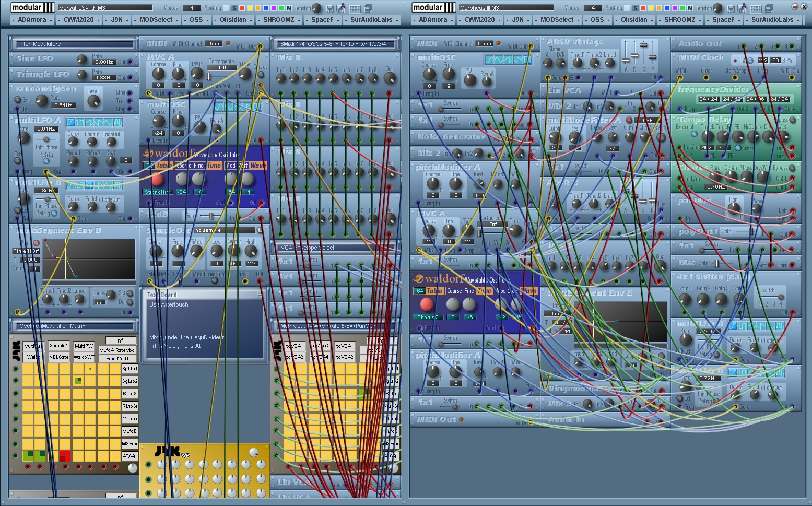Image resolution: width=812 pixels, height=506 pixels.
Task: Click the Pitch Modulators label field
Action: click(74, 44)
